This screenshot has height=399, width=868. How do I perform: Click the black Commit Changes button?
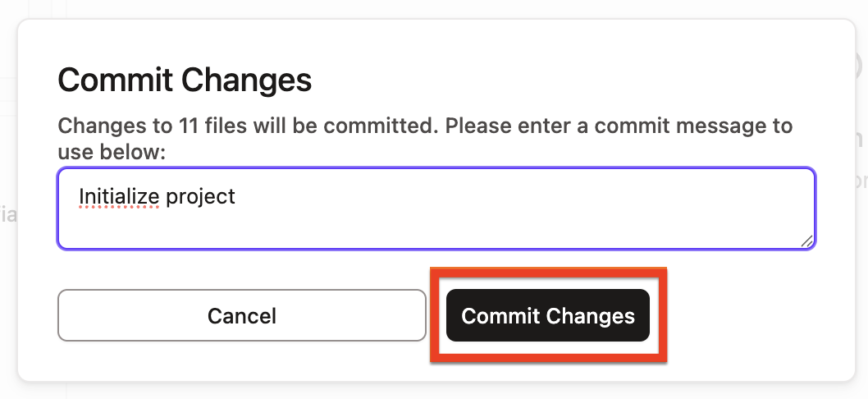pos(547,315)
